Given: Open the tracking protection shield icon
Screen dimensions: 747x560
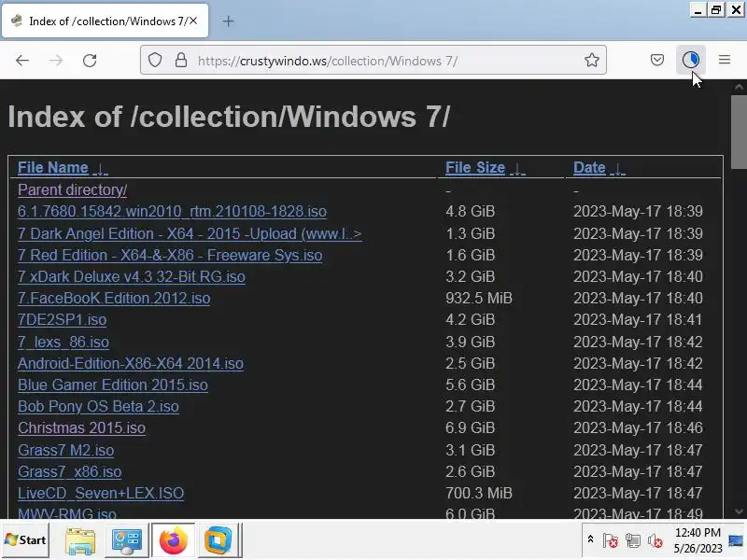Looking at the screenshot, I should coord(155,61).
